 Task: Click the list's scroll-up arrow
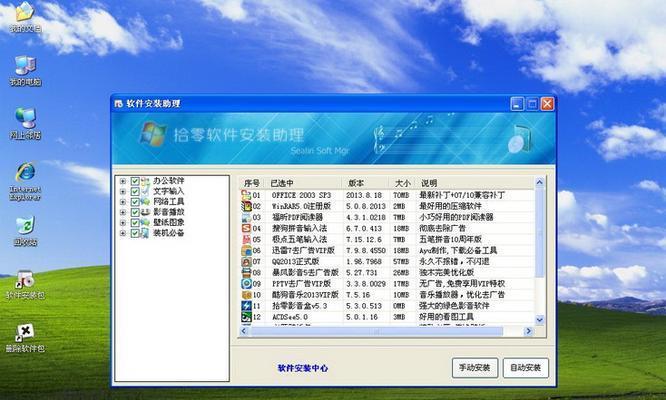click(539, 183)
